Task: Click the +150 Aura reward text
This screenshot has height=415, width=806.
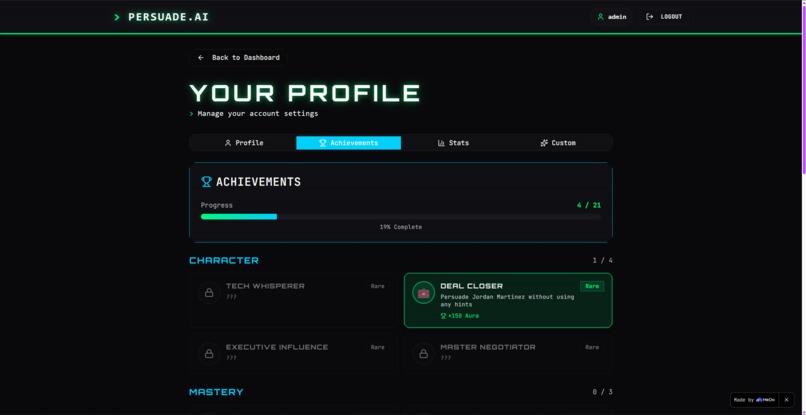Action: [x=463, y=316]
